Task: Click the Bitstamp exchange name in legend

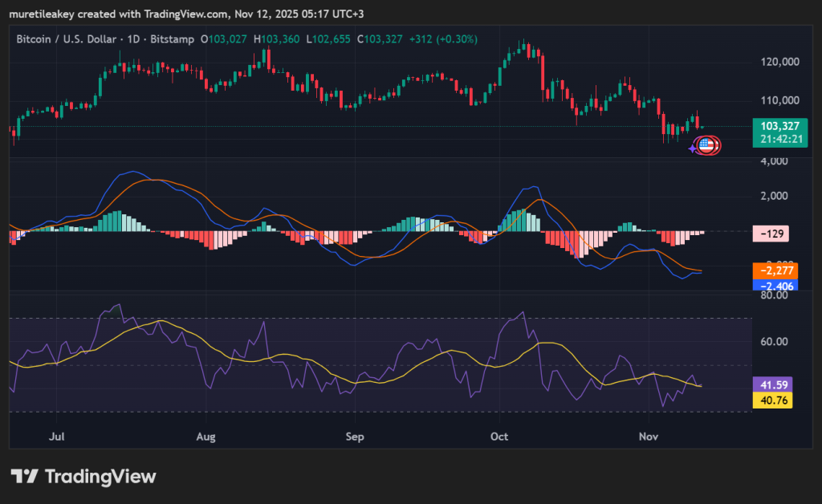Action: pyautogui.click(x=169, y=39)
